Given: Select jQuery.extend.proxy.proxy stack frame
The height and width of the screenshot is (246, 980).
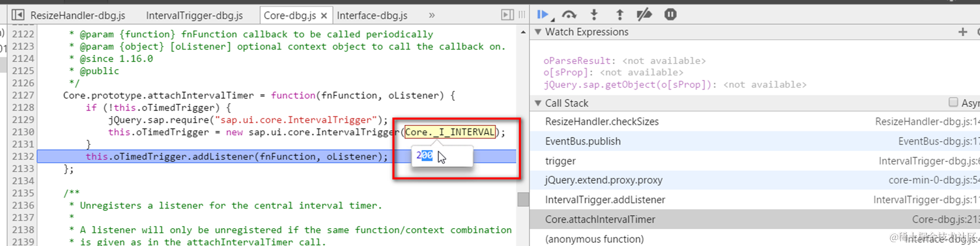Looking at the screenshot, I should pos(755,180).
